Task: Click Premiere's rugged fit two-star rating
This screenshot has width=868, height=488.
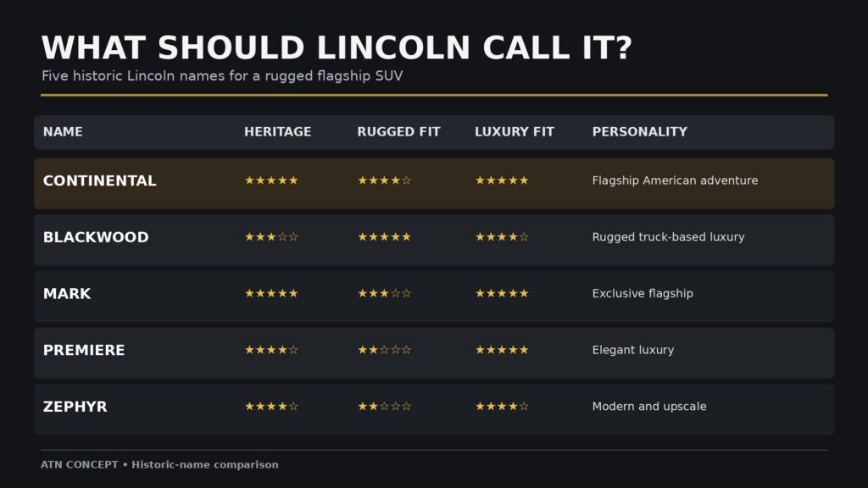Action: pos(384,350)
